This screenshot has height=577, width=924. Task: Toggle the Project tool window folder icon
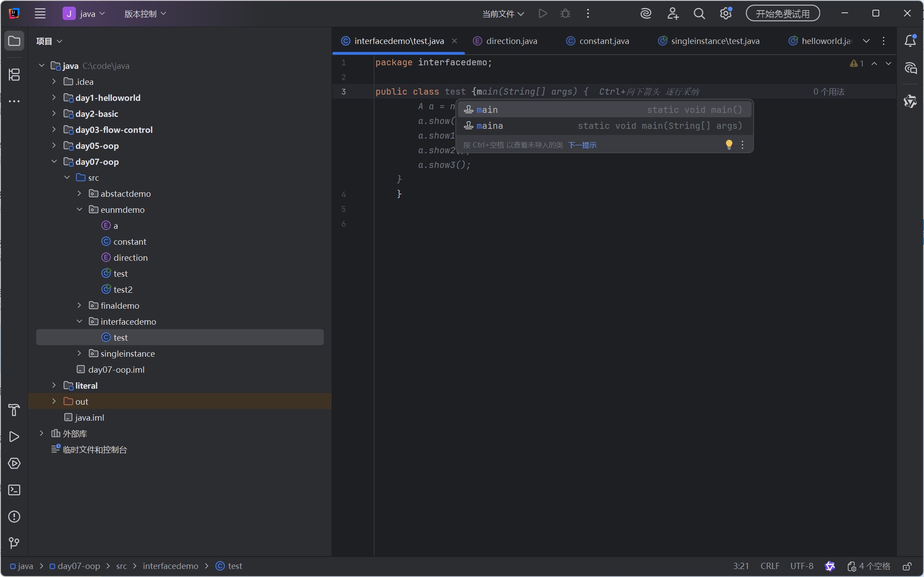point(14,41)
